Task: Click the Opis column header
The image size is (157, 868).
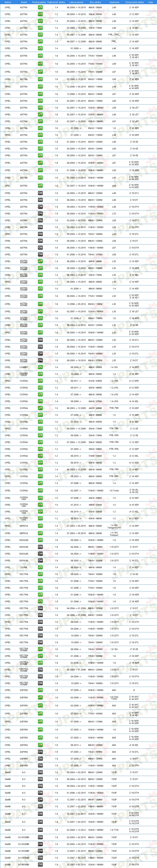Action: (151, 2)
